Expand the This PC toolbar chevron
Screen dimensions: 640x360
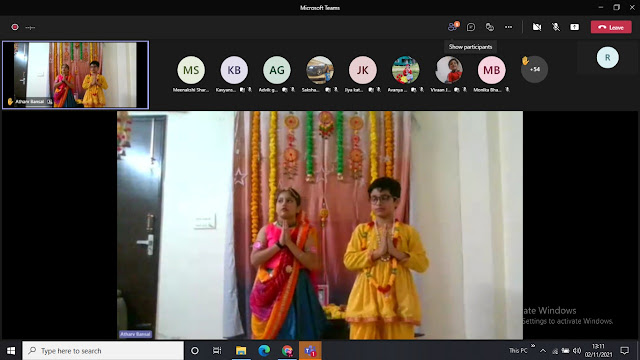tap(533, 346)
